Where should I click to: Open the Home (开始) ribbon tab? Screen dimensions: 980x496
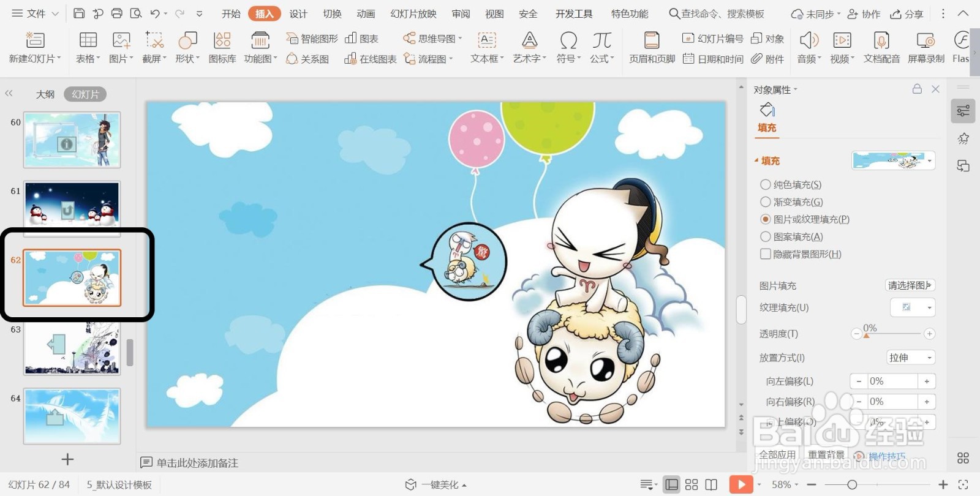[x=231, y=13]
